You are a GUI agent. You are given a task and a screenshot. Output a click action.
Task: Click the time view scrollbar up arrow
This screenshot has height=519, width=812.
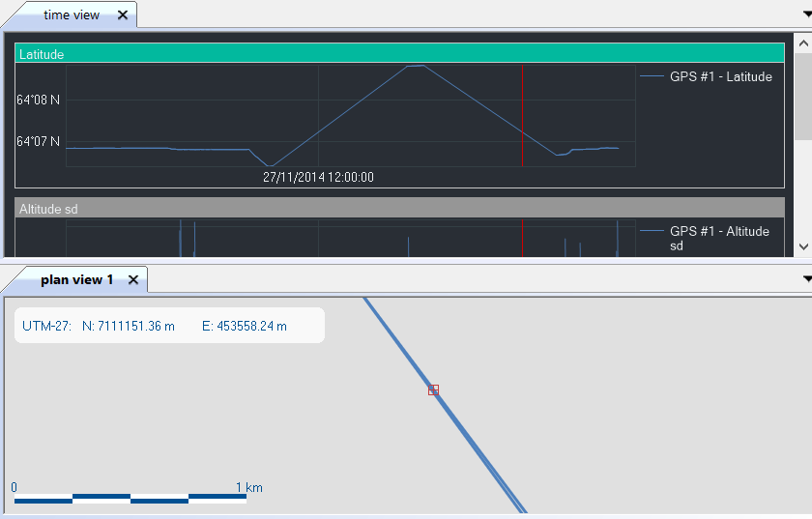(802, 43)
